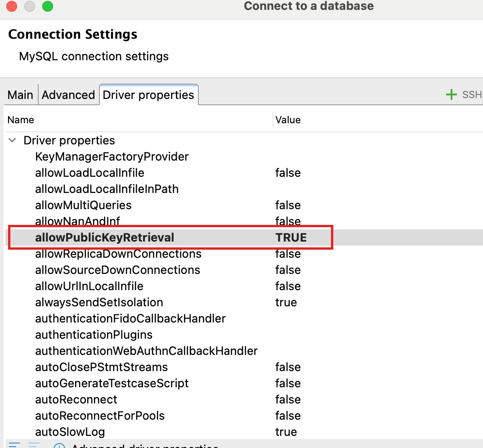Close the Connect to a database window
This screenshot has width=483, height=448.
(x=12, y=6)
